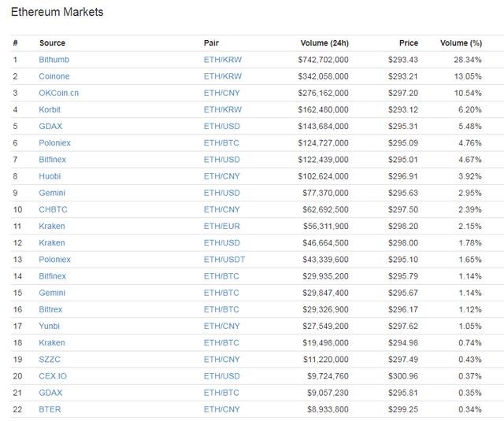Open ETH/KRW pair for Coinone
The width and height of the screenshot is (504, 421).
click(x=223, y=76)
